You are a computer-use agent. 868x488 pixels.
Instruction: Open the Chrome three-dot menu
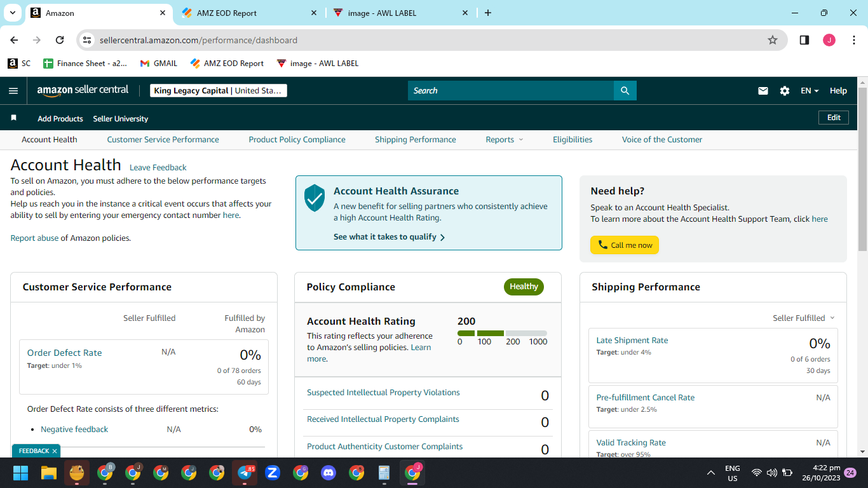(853, 40)
